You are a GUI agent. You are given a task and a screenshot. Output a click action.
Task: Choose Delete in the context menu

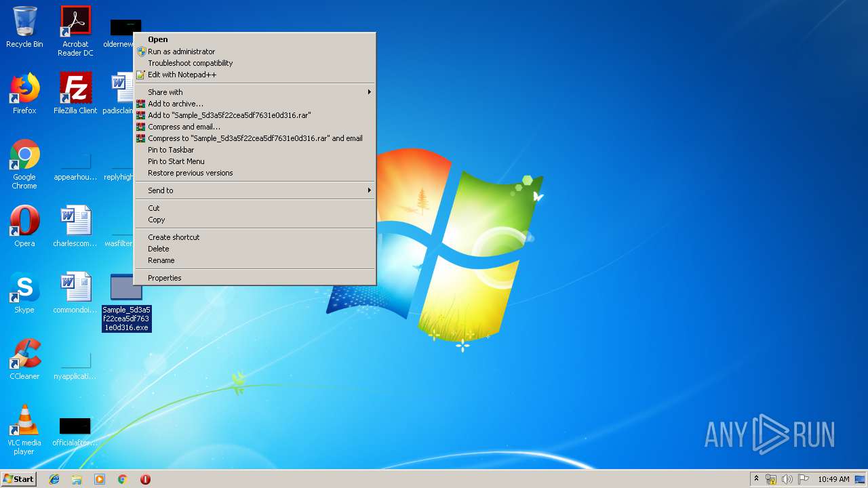[255, 249]
